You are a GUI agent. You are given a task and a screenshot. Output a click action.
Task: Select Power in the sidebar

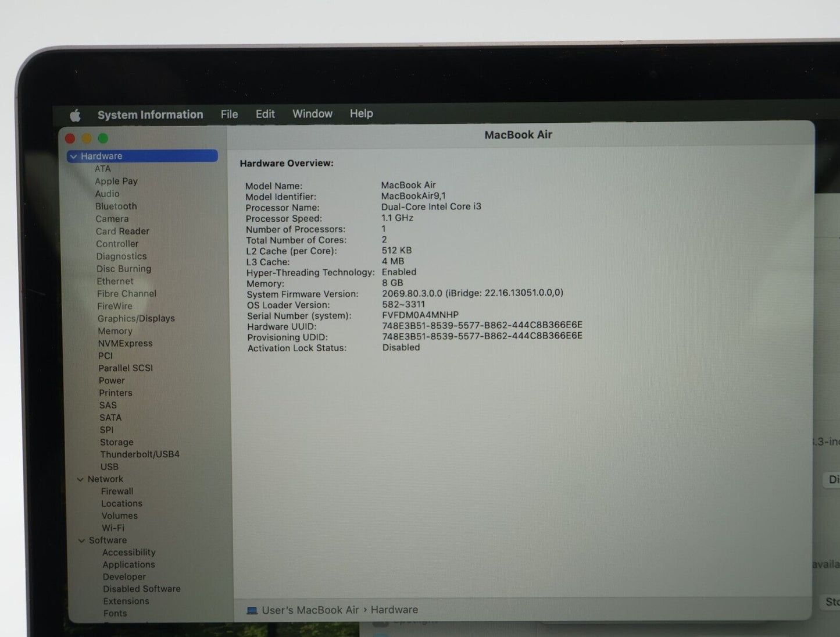112,380
